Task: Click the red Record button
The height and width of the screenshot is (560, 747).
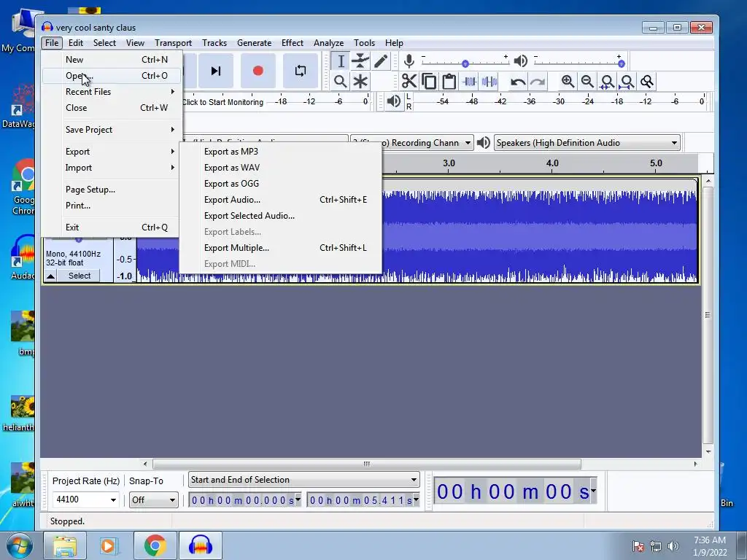Action: pos(258,71)
